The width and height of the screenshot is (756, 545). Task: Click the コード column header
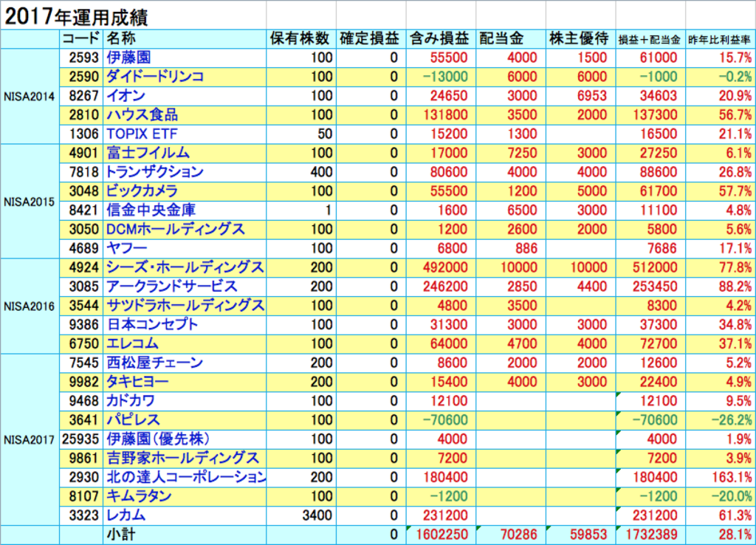point(81,38)
